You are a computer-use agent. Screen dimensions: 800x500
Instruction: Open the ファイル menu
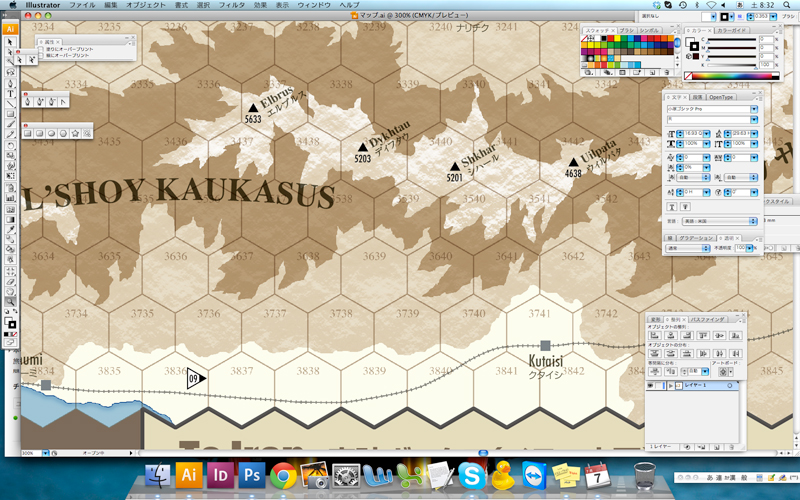pos(82,5)
